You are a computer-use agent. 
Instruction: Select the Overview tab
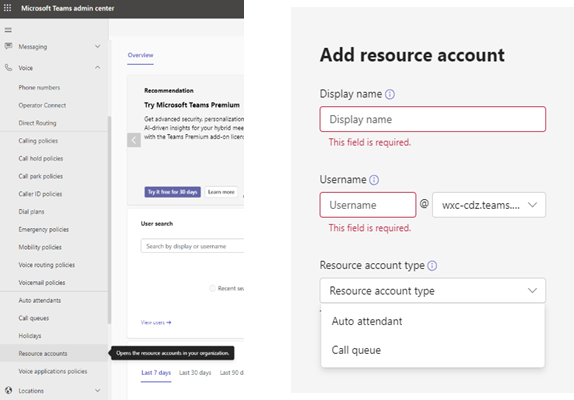pyautogui.click(x=140, y=55)
